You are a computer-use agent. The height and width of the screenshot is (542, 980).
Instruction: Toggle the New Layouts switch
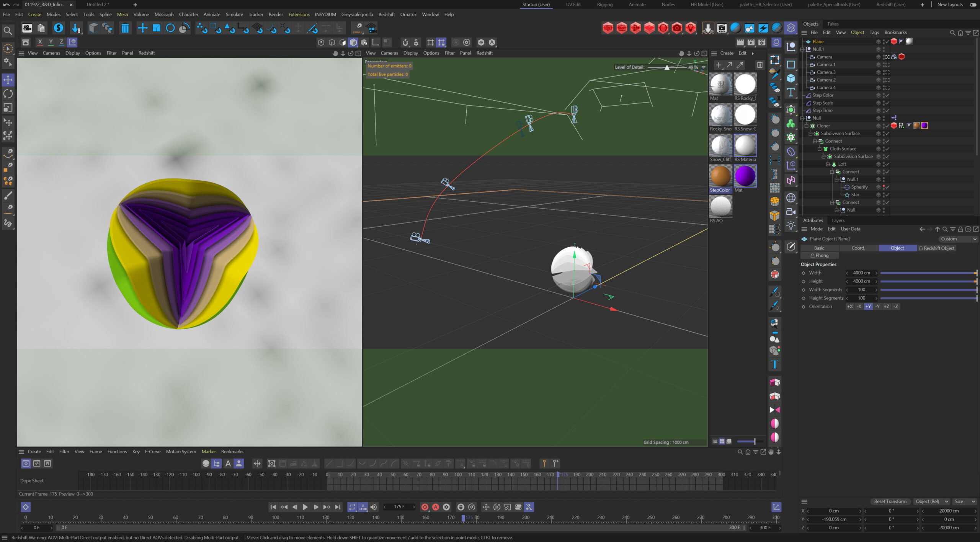point(973,5)
